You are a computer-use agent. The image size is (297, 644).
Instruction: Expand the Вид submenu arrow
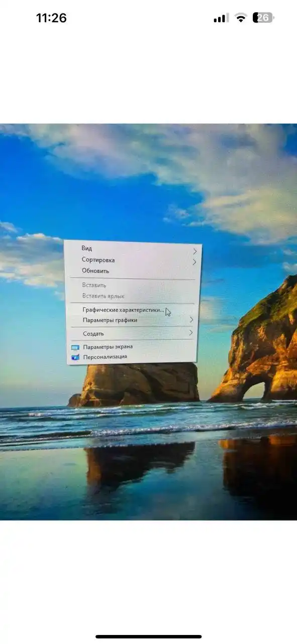coord(194,251)
